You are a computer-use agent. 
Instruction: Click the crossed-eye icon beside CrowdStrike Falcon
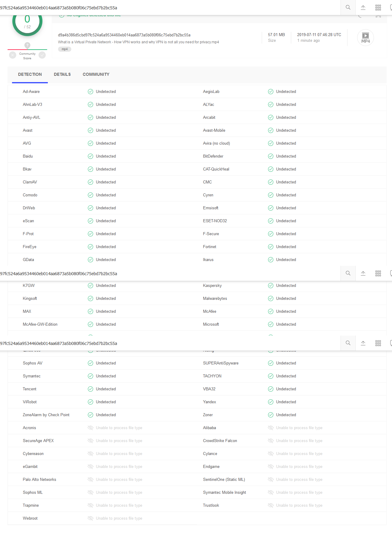click(271, 441)
